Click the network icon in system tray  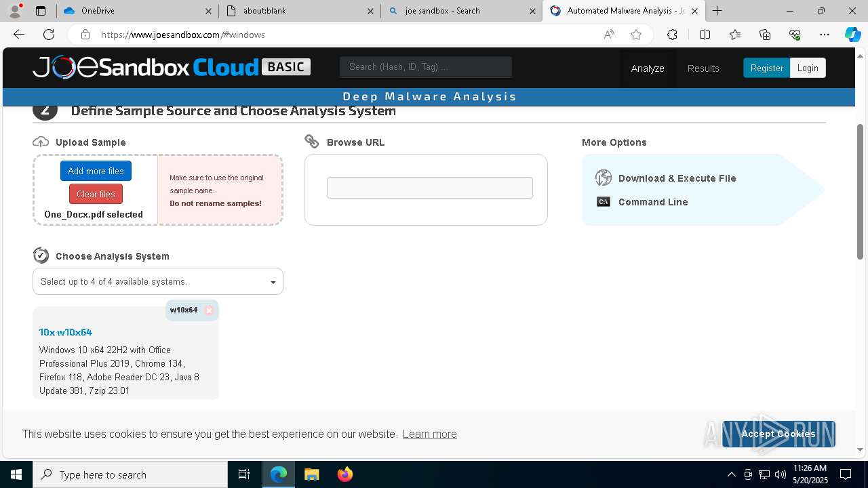pyautogui.click(x=764, y=474)
